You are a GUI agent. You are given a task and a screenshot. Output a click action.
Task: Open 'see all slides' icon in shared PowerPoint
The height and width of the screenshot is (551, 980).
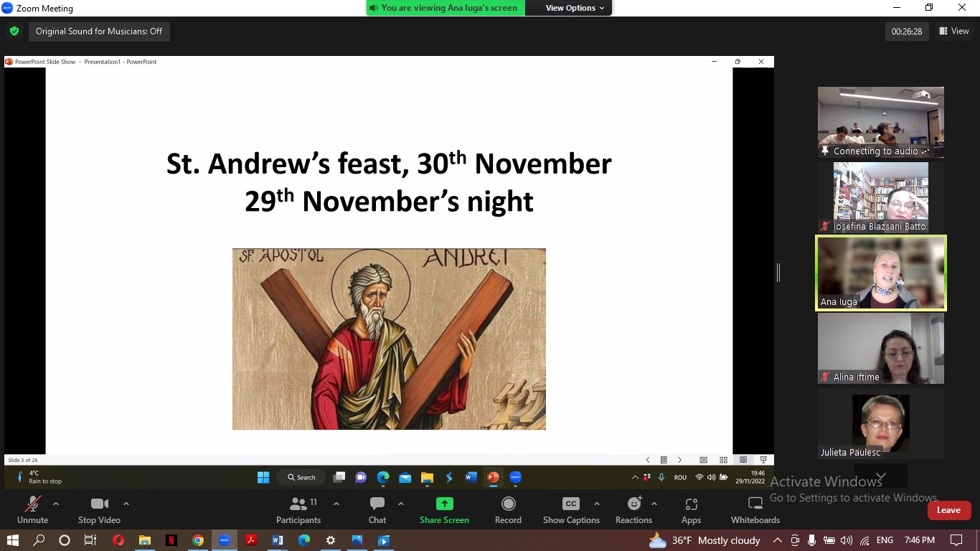pyautogui.click(x=664, y=460)
